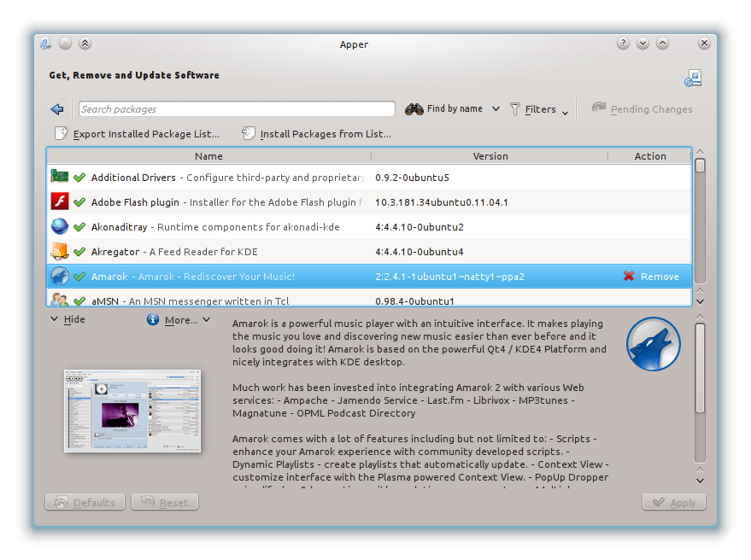Select the Adobe Flash plugin package name

135,202
